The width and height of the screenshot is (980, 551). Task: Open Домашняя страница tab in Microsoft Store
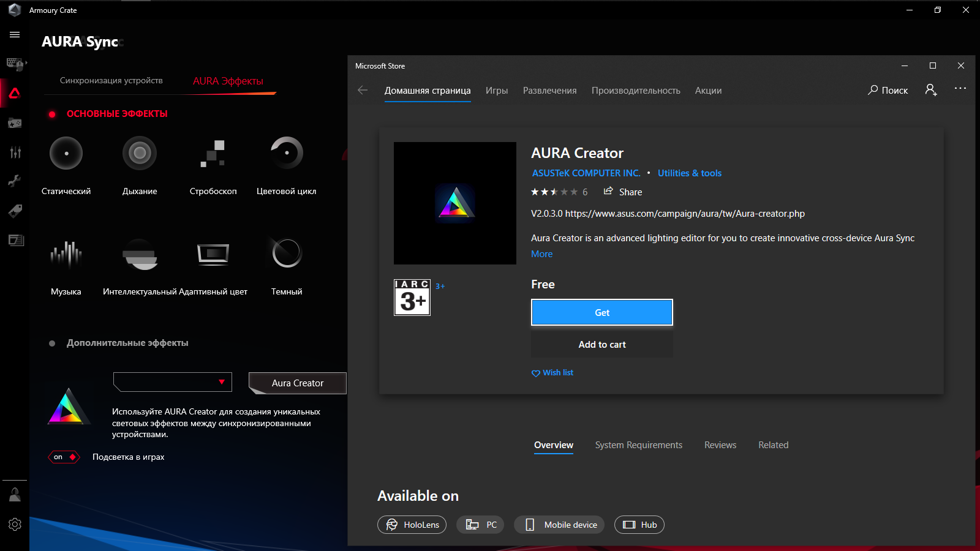pyautogui.click(x=428, y=91)
